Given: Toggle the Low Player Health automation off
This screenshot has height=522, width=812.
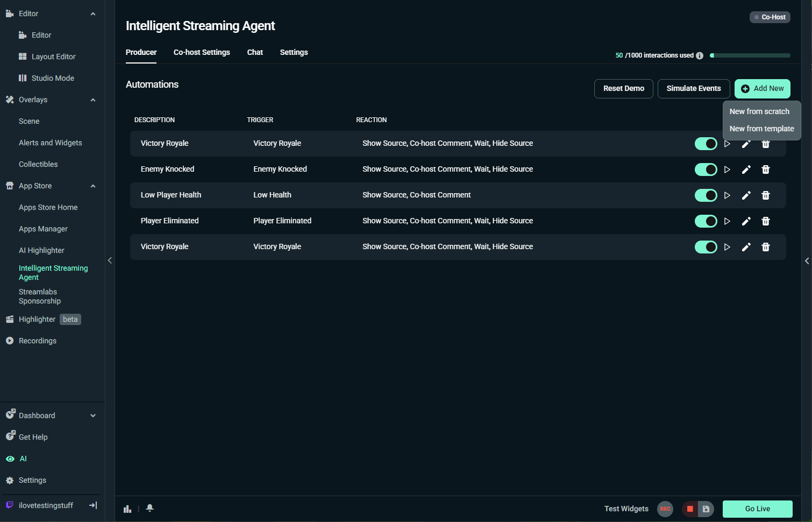Looking at the screenshot, I should (706, 195).
